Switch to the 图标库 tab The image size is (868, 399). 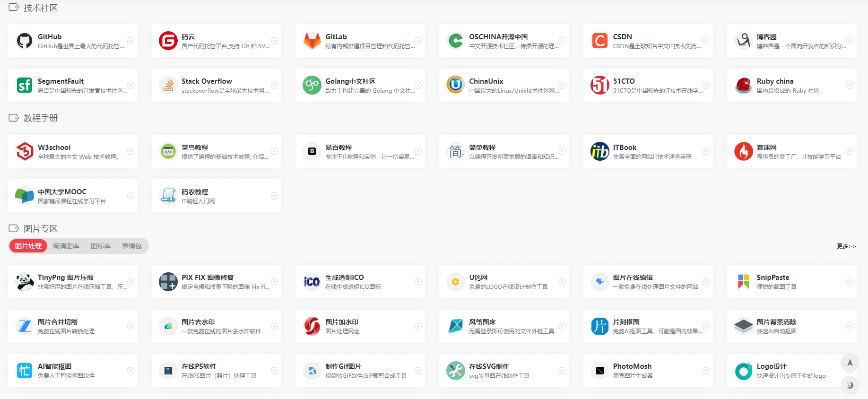[101, 246]
